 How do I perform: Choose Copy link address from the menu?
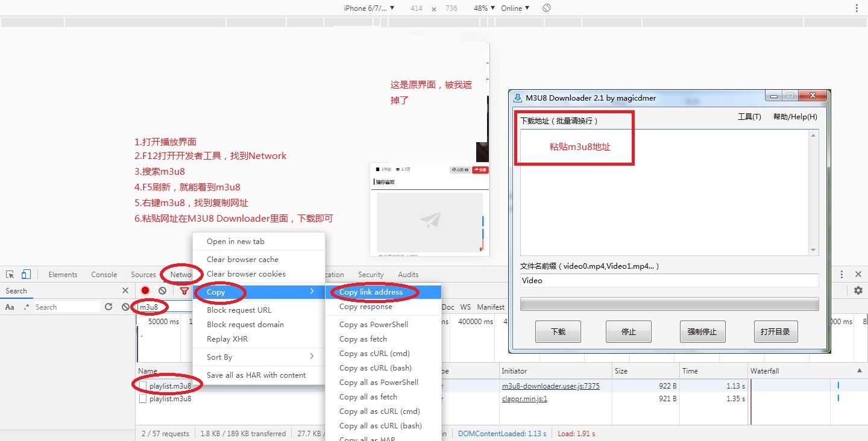pyautogui.click(x=370, y=292)
